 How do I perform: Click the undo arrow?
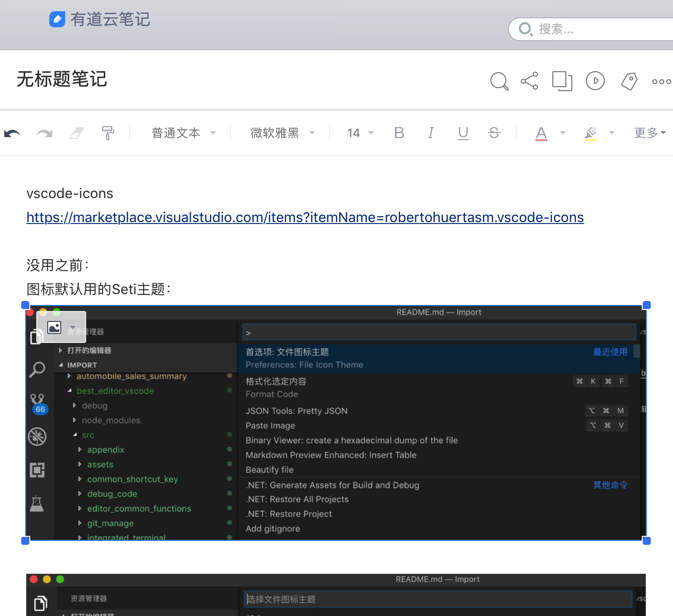coord(12,134)
